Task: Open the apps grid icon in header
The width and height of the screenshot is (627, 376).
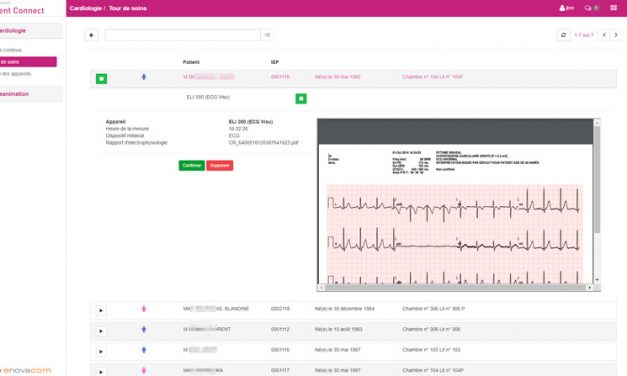Action: (x=613, y=8)
